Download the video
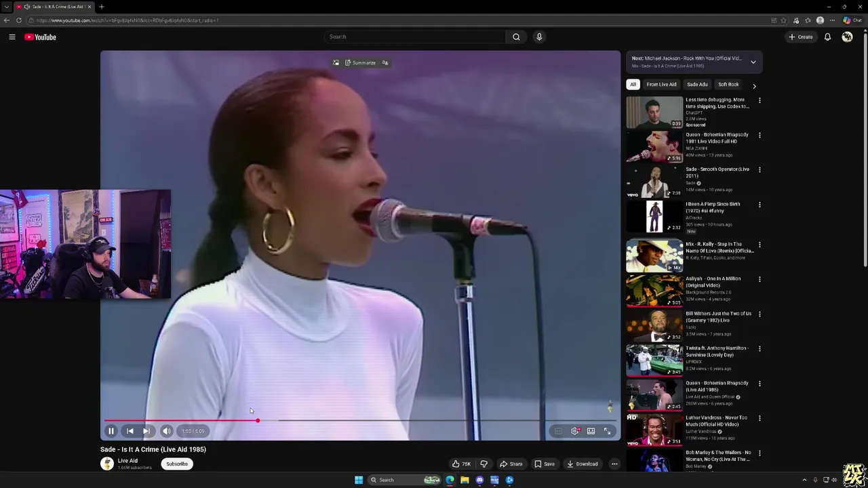The width and height of the screenshot is (868, 488). pos(583,464)
